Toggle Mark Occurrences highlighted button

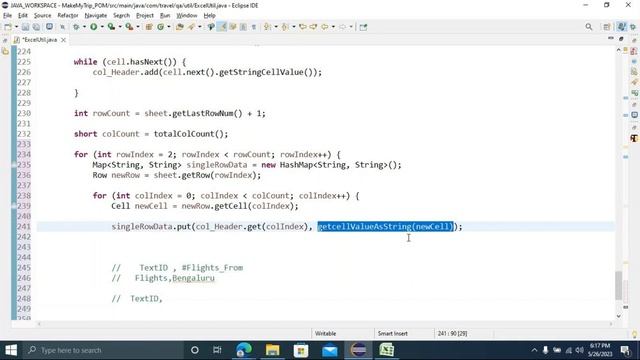click(222, 27)
